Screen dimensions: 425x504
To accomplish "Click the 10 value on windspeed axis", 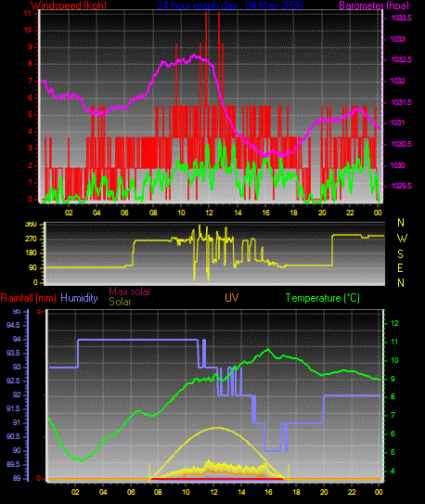I will 28,31.
